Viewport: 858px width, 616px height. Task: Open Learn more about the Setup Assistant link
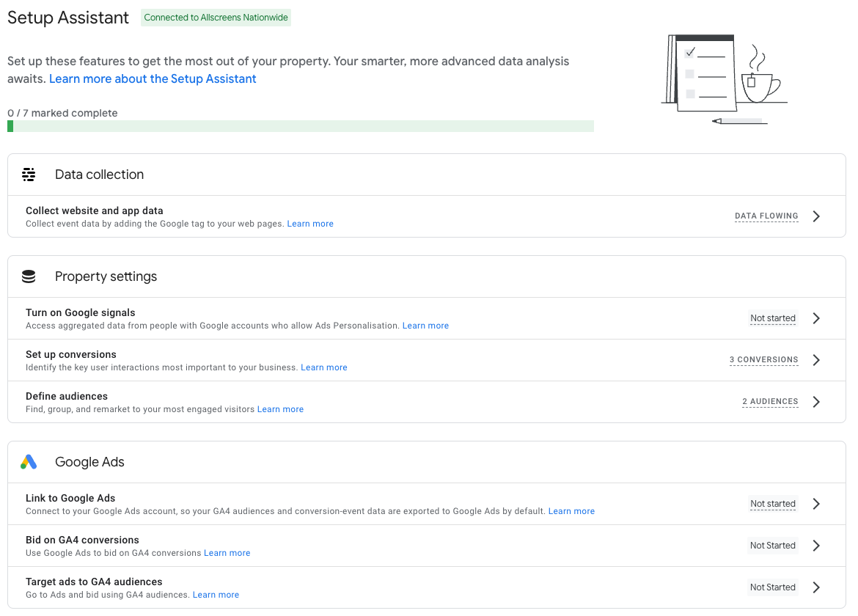coord(153,78)
